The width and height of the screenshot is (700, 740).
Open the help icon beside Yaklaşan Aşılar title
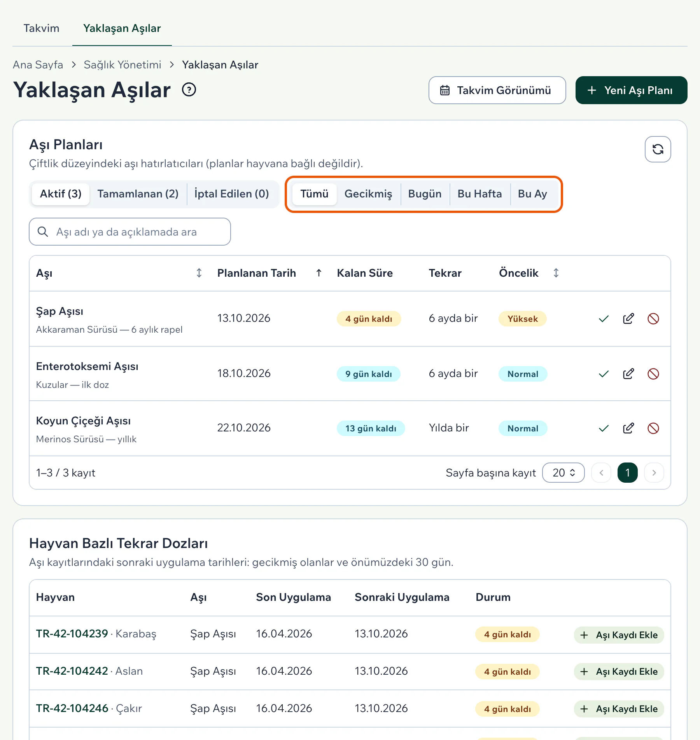click(189, 90)
